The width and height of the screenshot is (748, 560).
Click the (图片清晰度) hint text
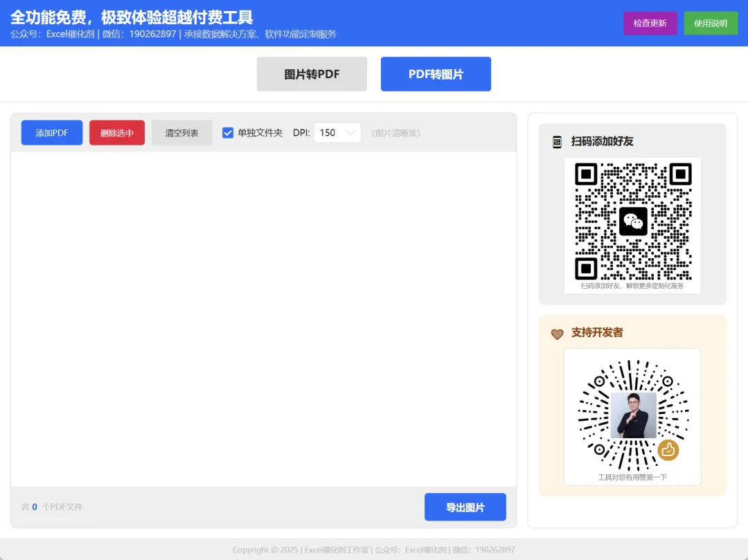[395, 133]
